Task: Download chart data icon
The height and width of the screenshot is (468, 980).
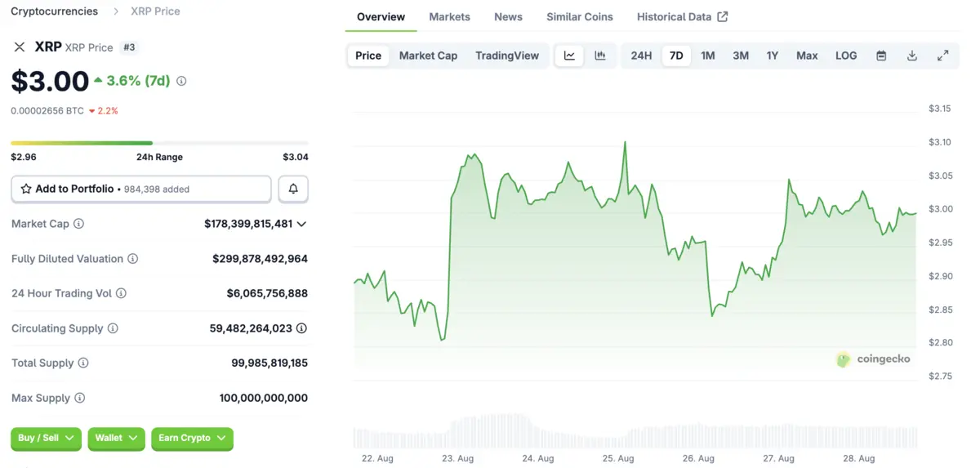Action: (912, 56)
